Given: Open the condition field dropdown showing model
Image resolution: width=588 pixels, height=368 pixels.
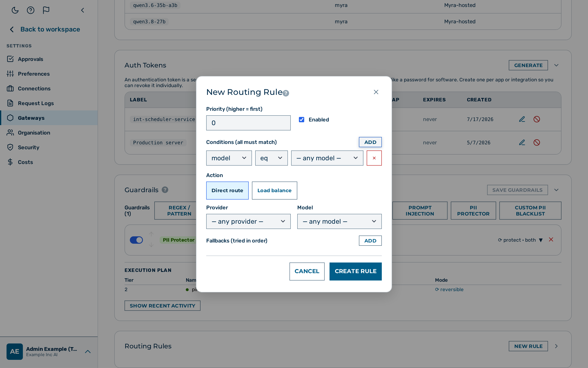Looking at the screenshot, I should click(x=229, y=158).
